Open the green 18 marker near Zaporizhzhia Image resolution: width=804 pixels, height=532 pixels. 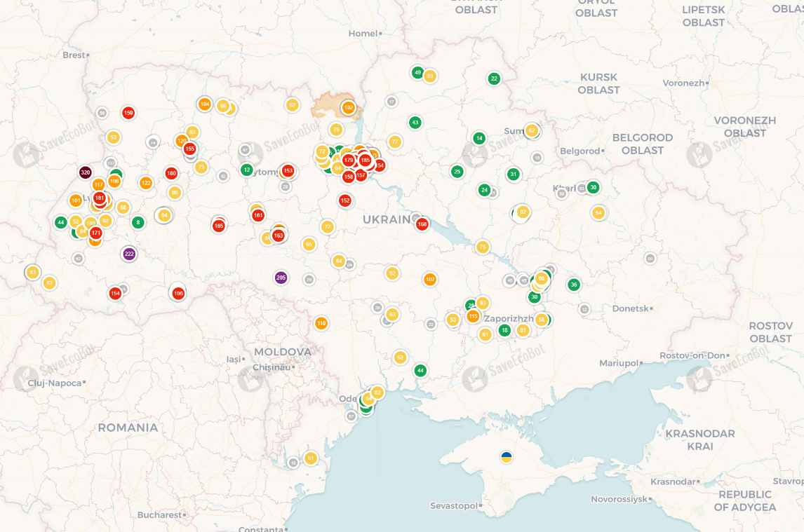point(504,330)
